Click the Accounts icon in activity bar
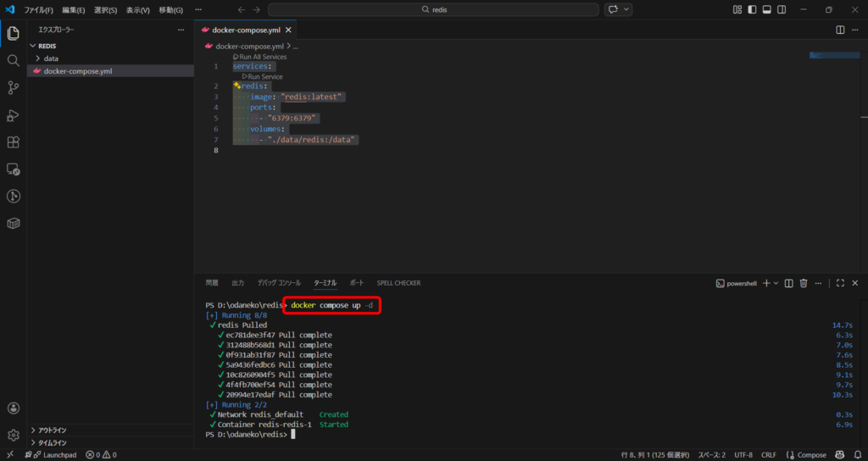 pos(14,408)
